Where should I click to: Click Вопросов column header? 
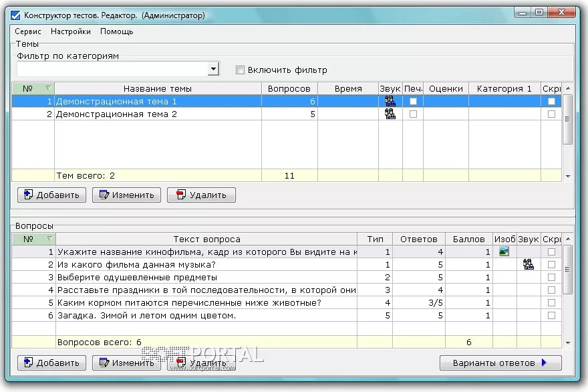coord(289,88)
